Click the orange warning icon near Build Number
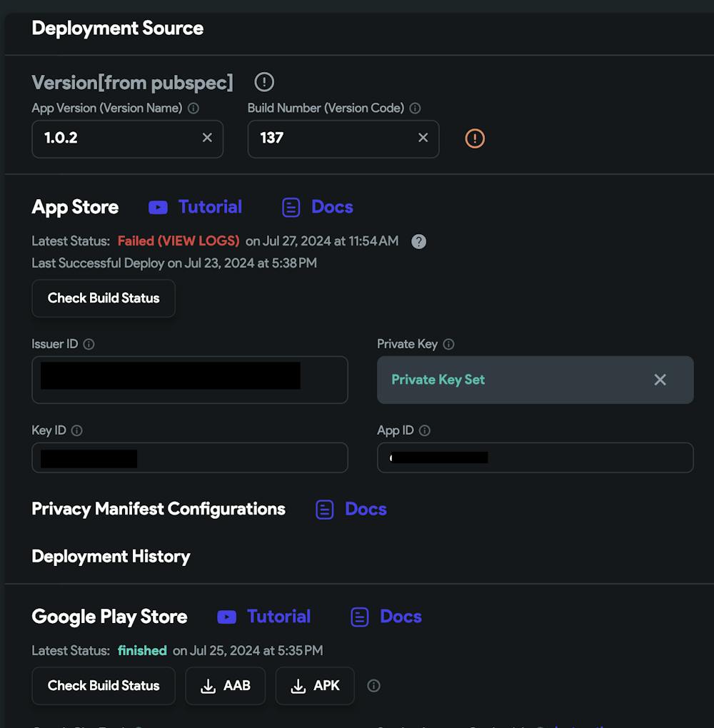The image size is (714, 728). 475,138
